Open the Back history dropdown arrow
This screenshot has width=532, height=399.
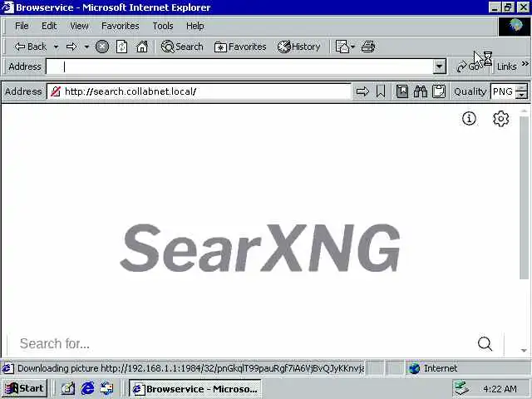point(56,47)
